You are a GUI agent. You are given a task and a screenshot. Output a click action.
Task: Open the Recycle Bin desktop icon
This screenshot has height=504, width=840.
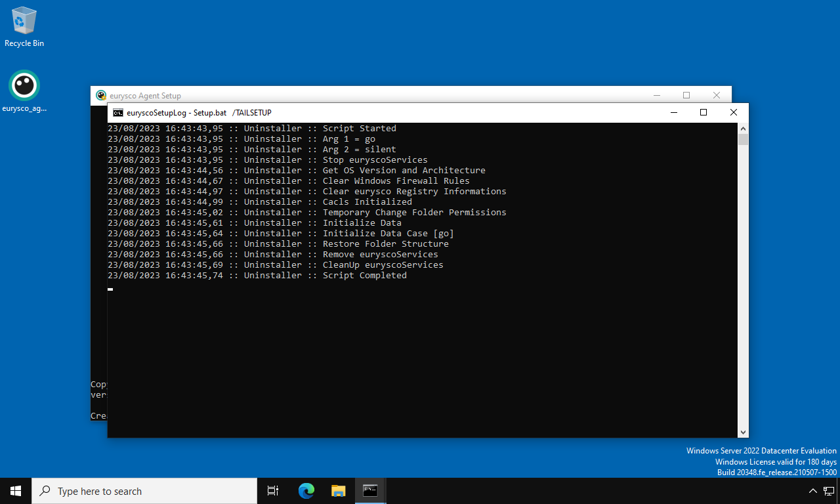[x=24, y=27]
